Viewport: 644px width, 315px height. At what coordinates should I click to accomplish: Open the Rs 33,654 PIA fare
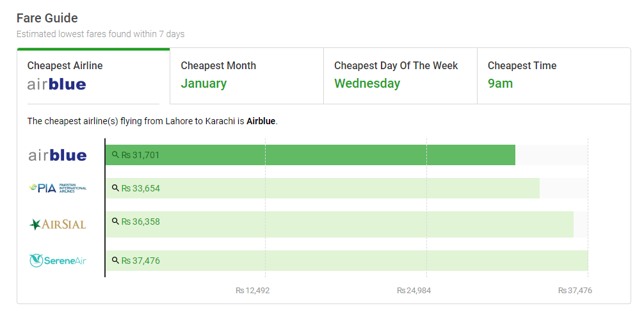click(140, 188)
